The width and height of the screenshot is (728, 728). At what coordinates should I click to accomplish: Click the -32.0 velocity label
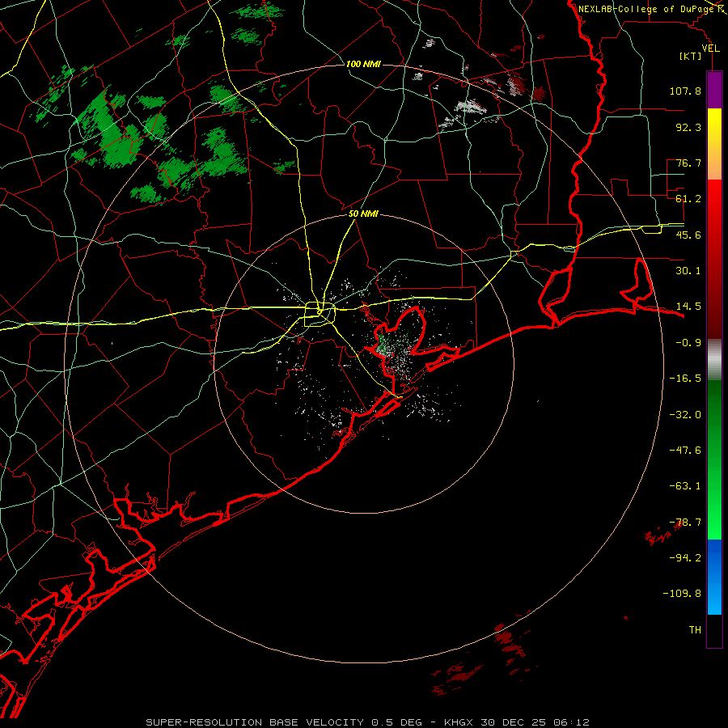[685, 415]
